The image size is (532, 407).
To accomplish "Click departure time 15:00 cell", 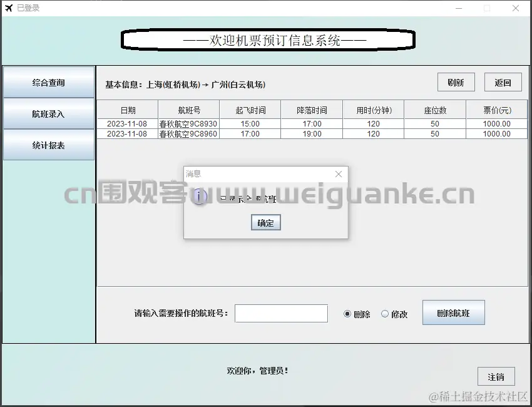I will click(250, 124).
